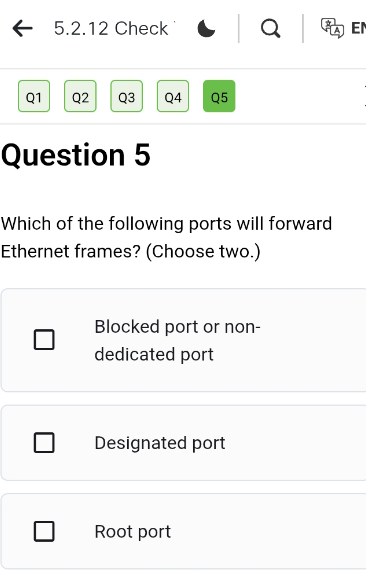Screen dimensions: 366x584
Task: Click the 'Which of the following ports' prompt line
Action: [166, 224]
